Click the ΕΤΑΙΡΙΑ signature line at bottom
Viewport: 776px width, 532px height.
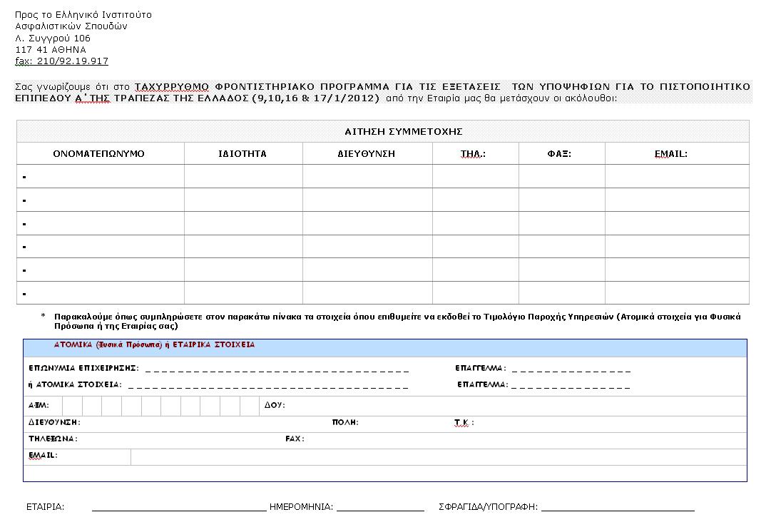click(178, 507)
